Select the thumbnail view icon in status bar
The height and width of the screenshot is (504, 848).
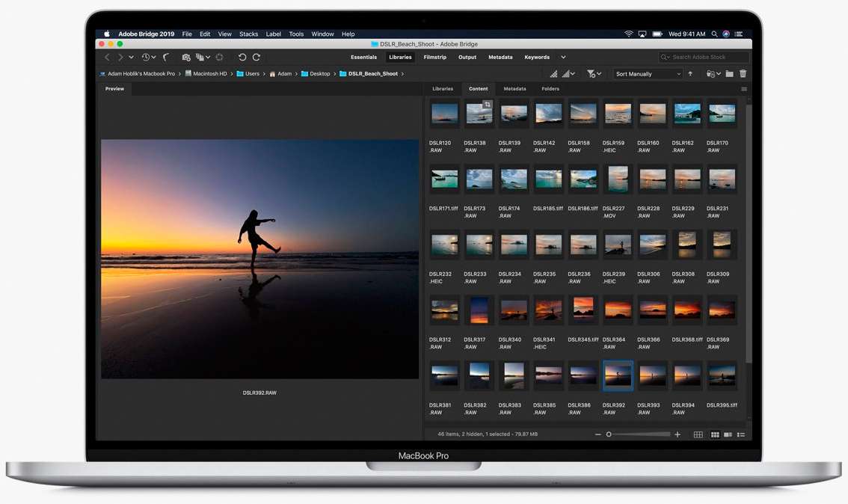point(714,434)
